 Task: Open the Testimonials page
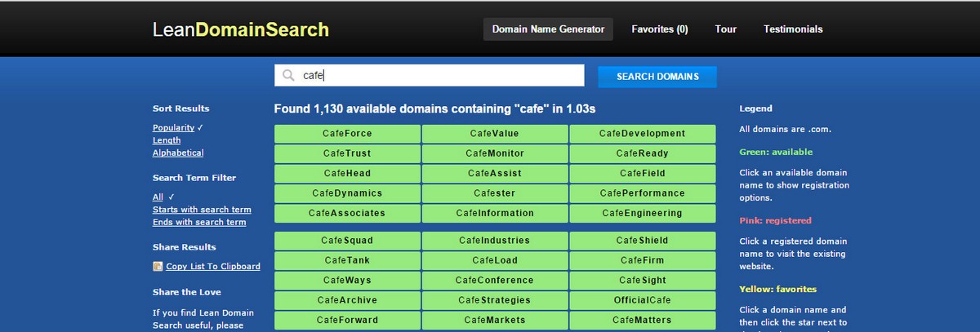click(x=793, y=29)
